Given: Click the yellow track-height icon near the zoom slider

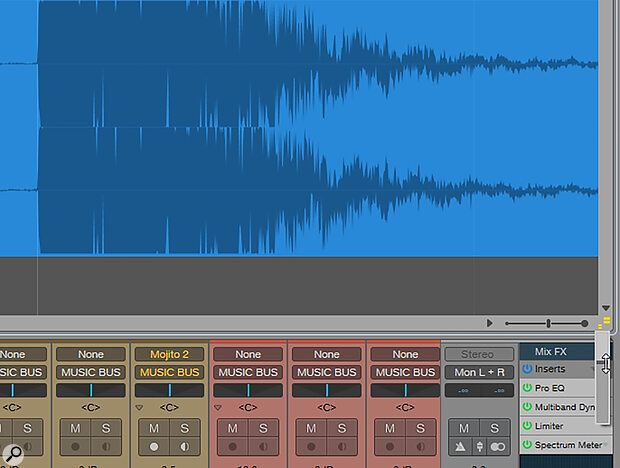Looking at the screenshot, I should (605, 322).
